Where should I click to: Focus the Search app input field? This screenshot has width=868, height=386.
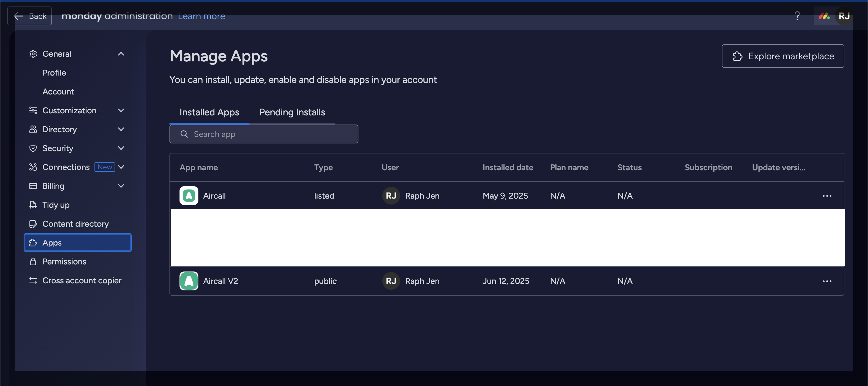[264, 134]
